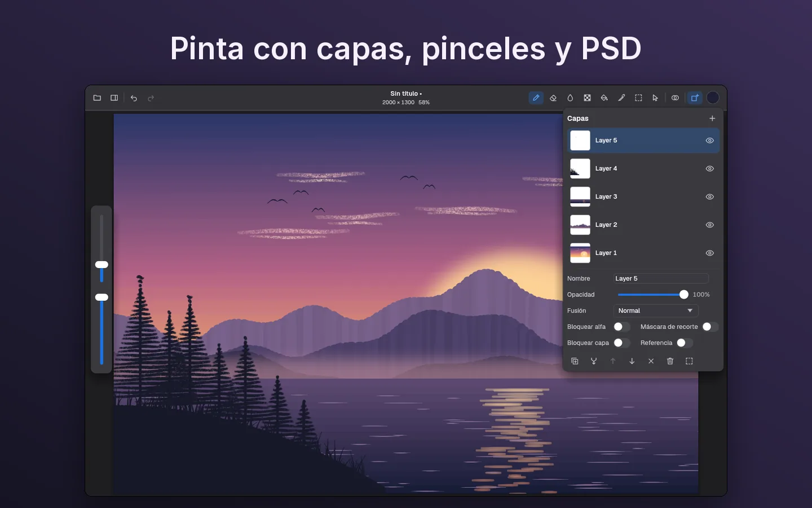
Task: Click the upper brush slider handle
Action: tap(101, 265)
